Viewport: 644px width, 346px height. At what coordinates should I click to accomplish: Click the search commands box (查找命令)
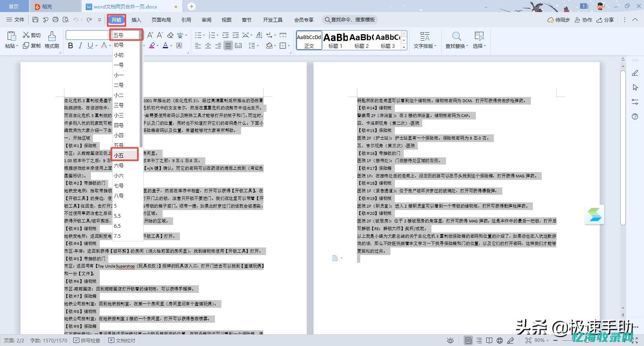pyautogui.click(x=350, y=20)
